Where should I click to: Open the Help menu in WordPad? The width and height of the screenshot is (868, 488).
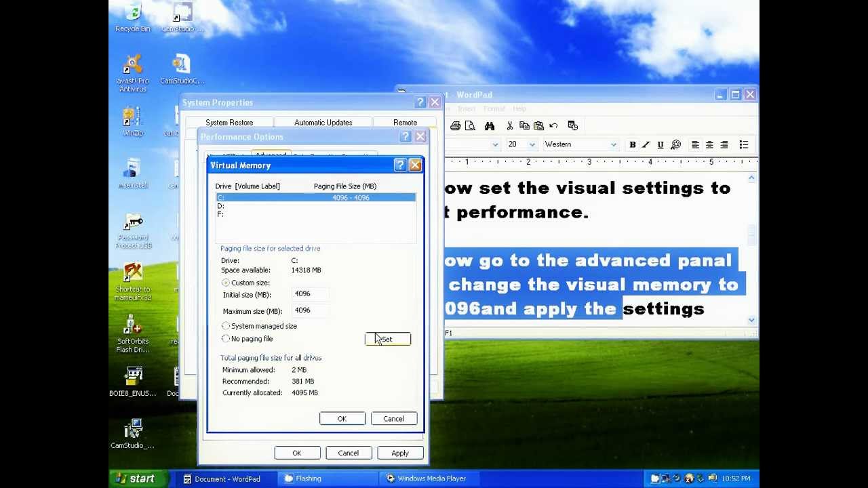519,108
